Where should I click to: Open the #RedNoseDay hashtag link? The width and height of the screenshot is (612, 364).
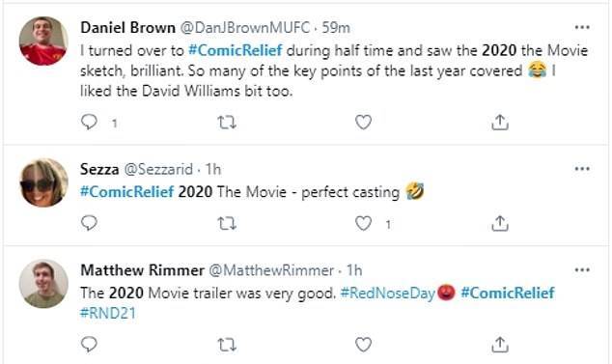click(388, 293)
